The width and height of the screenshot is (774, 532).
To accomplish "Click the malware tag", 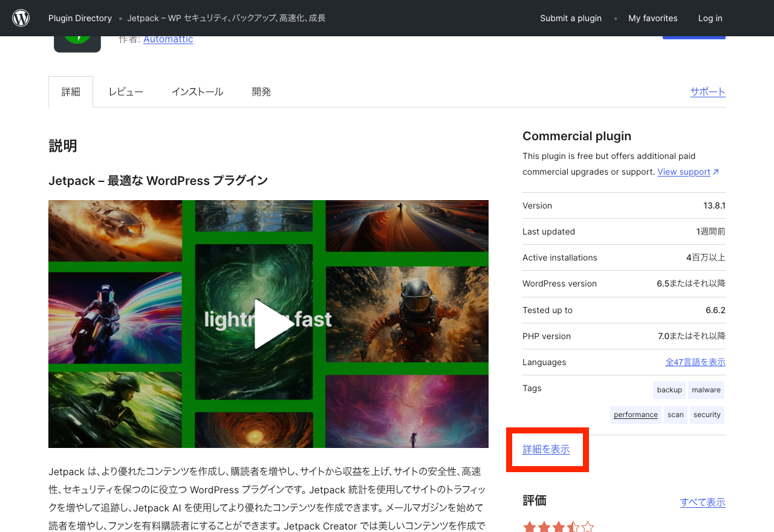I will (706, 390).
